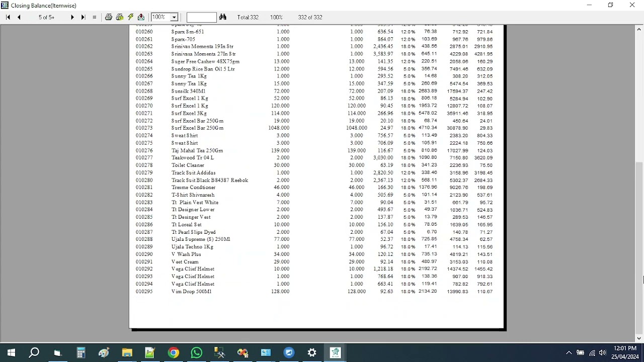
Task: Search text with binoculars icon
Action: point(223,17)
